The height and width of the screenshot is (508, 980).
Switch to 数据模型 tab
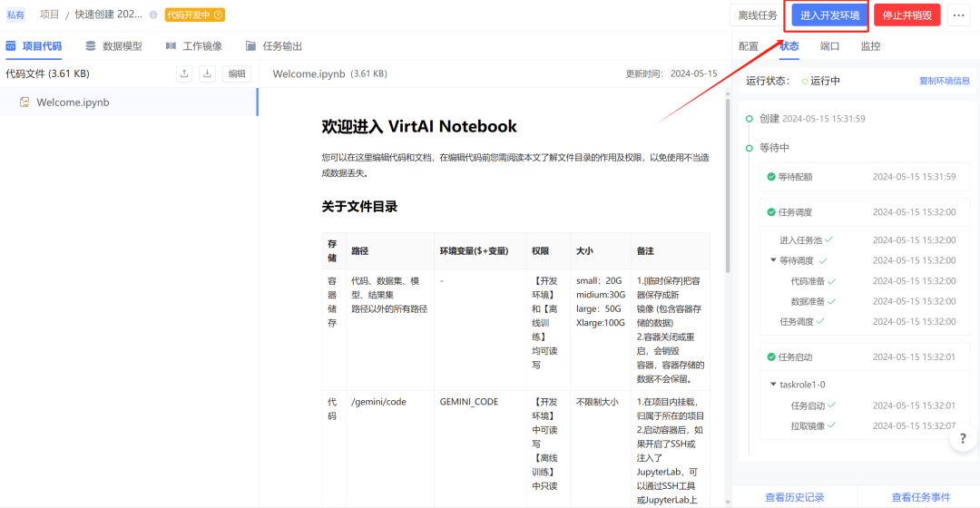pos(113,46)
